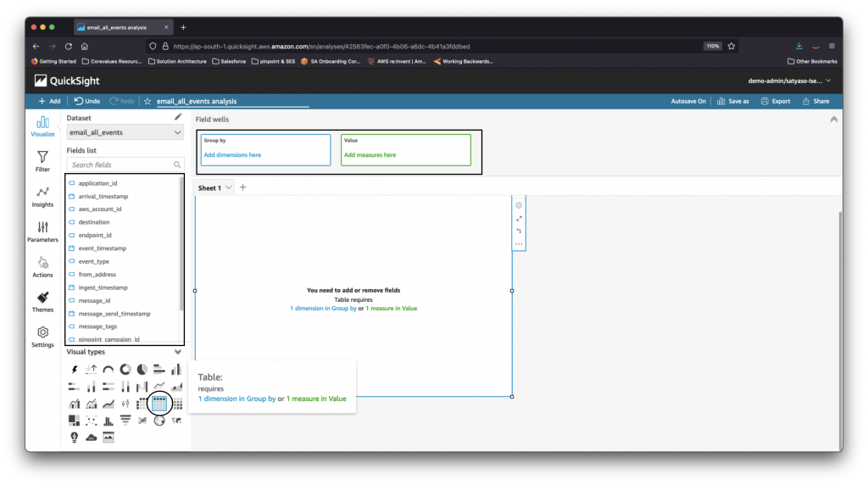This screenshot has width=868, height=485.
Task: Select the box plot visual type
Action: point(125,404)
